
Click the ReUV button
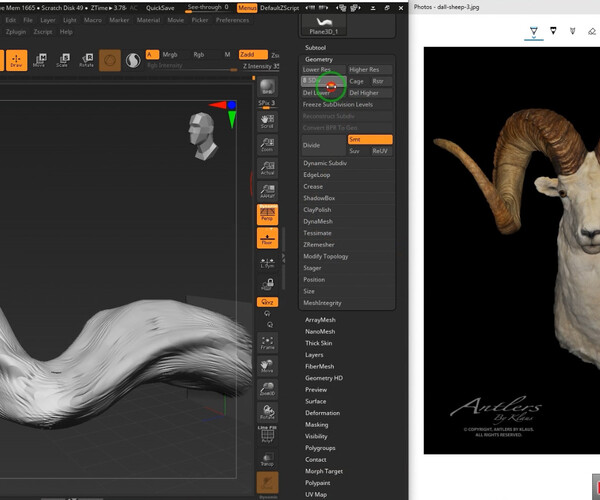[x=381, y=151]
